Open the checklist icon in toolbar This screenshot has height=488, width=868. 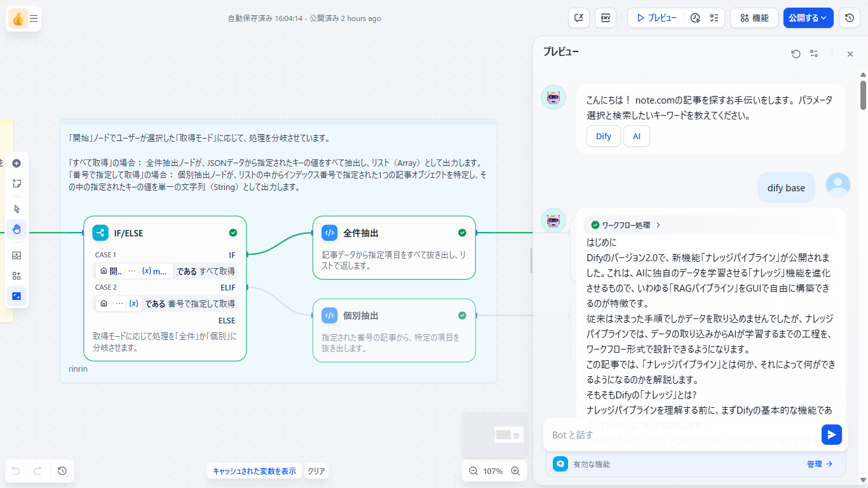pos(714,18)
